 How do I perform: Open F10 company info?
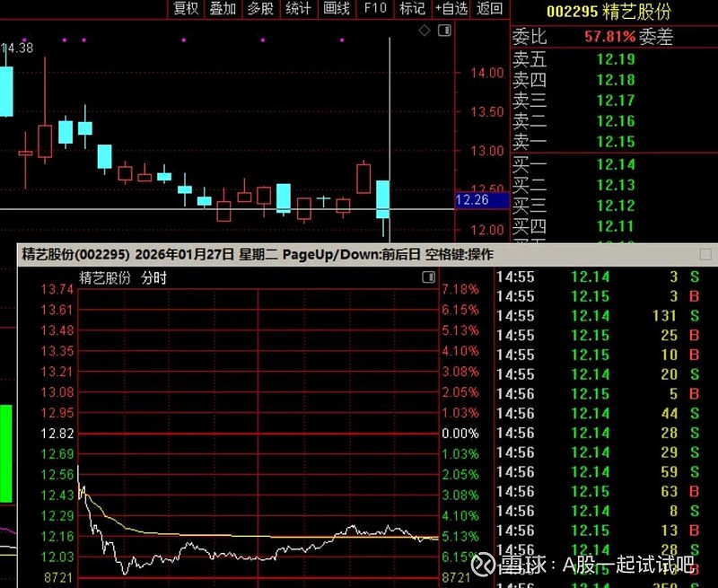375,8
